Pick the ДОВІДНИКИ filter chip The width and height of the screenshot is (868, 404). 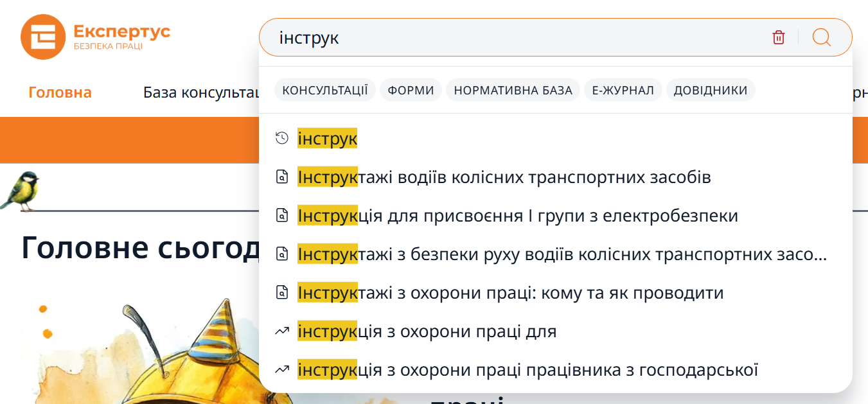[710, 91]
